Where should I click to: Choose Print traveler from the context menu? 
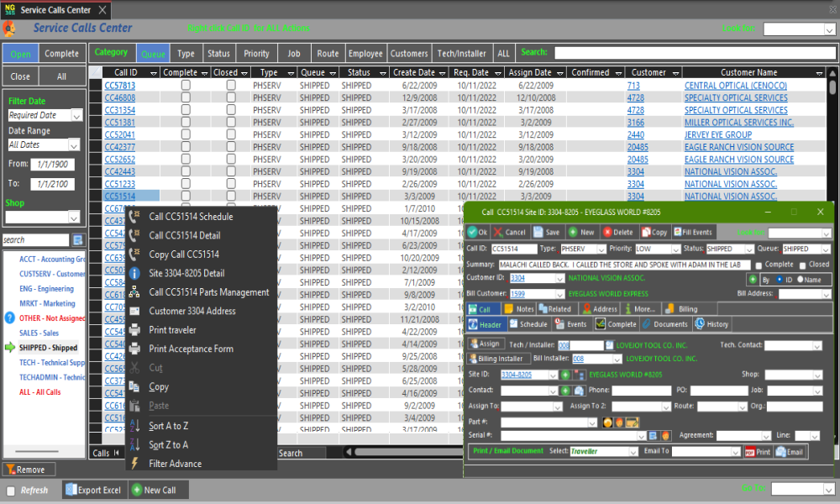pyautogui.click(x=172, y=330)
